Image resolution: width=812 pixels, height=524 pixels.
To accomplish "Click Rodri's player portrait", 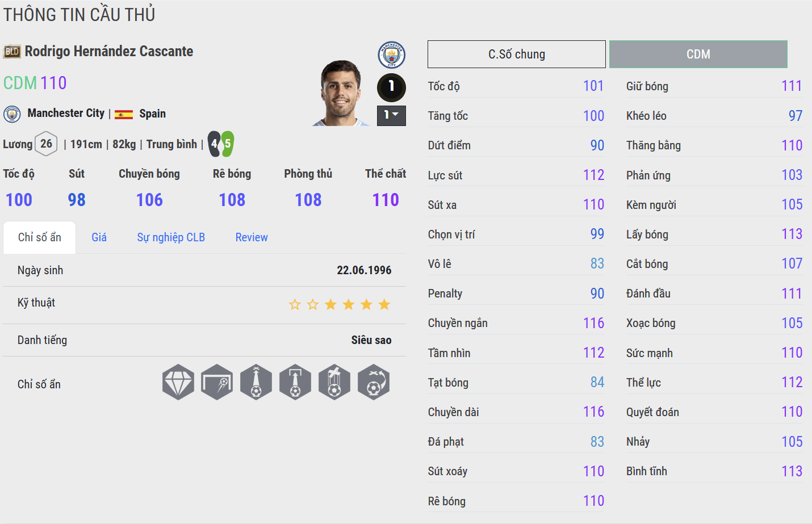I will pyautogui.click(x=342, y=94).
